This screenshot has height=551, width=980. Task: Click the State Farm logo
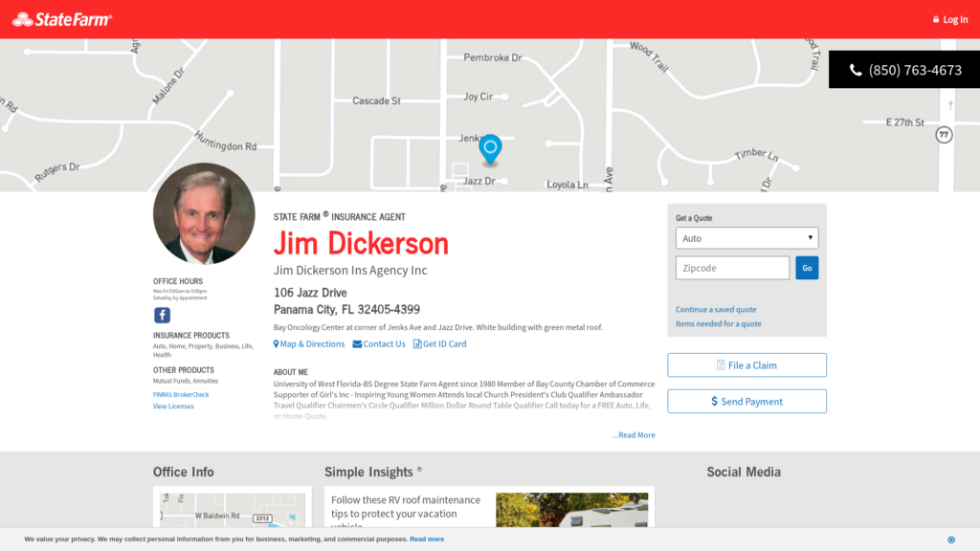pos(62,19)
